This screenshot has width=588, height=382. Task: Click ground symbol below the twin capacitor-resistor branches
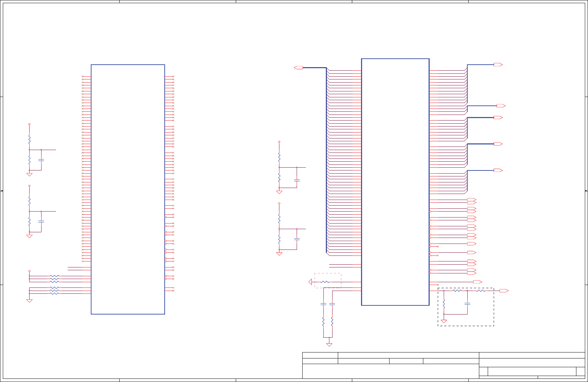click(x=329, y=345)
